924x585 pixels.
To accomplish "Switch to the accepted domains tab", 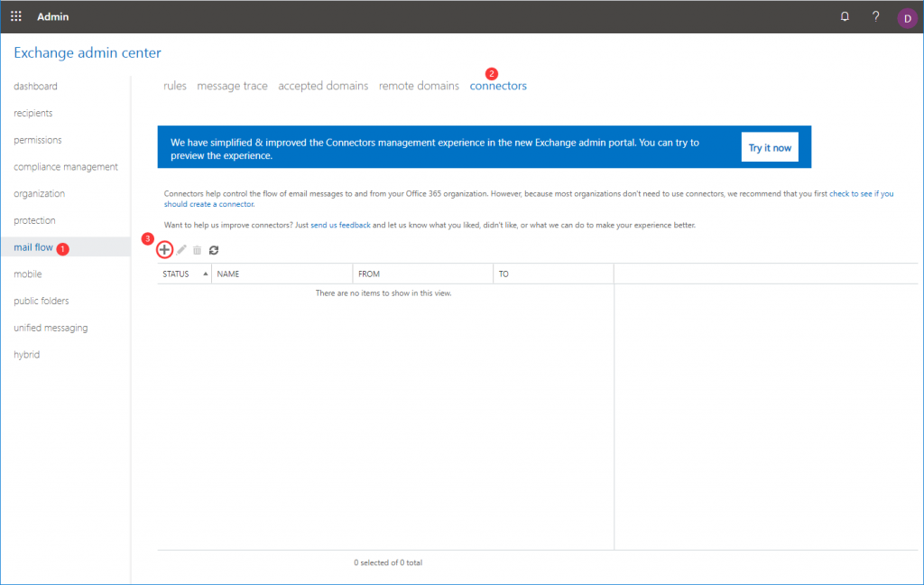I will (323, 86).
